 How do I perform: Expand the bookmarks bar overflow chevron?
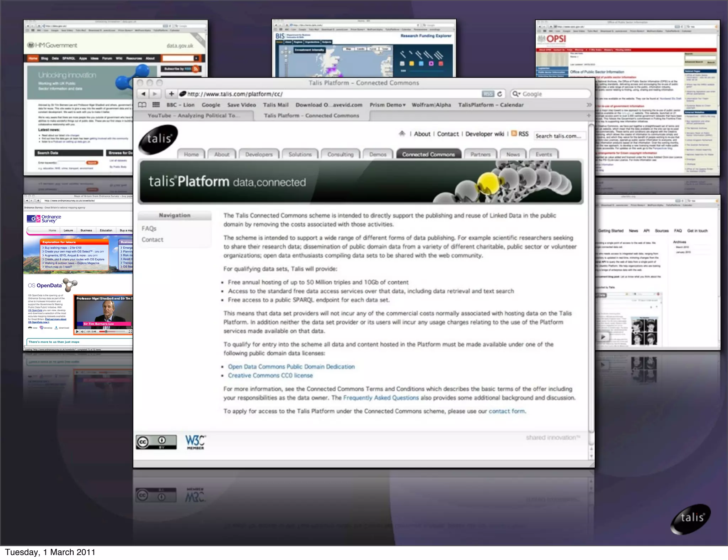[589, 105]
